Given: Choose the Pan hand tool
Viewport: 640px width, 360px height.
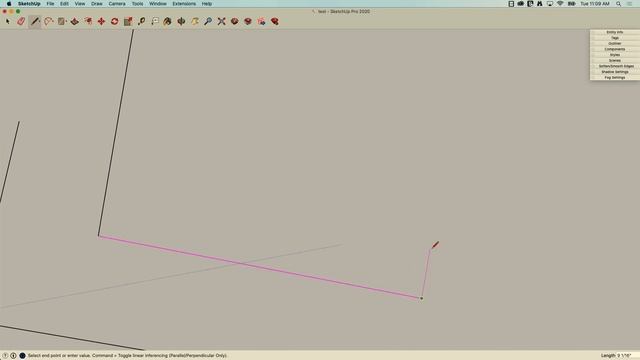Looking at the screenshot, I should [x=195, y=21].
